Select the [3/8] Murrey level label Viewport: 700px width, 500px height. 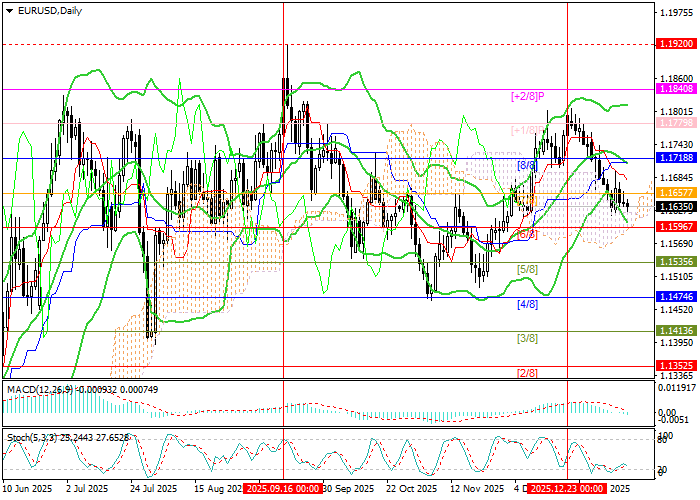[x=528, y=339]
